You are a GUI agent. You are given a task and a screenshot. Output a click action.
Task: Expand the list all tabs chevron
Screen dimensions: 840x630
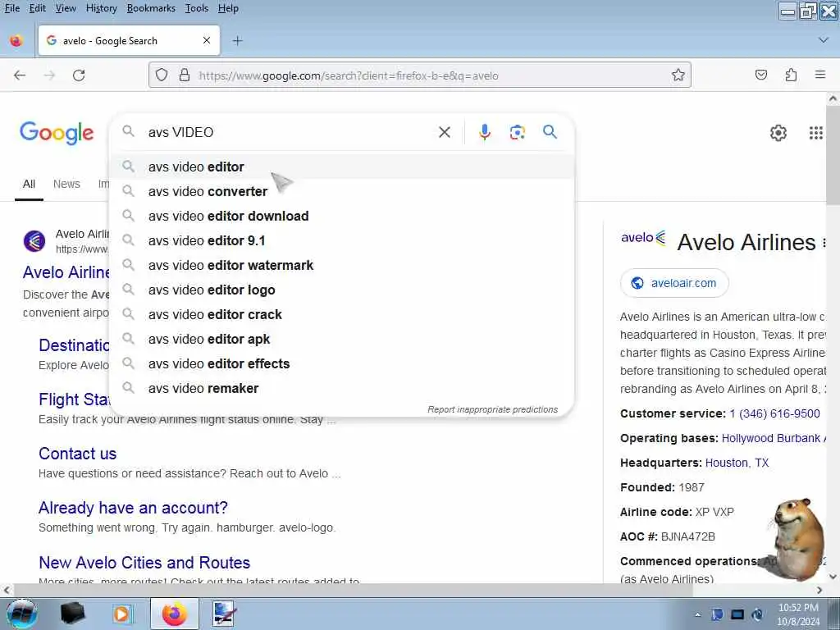824,40
